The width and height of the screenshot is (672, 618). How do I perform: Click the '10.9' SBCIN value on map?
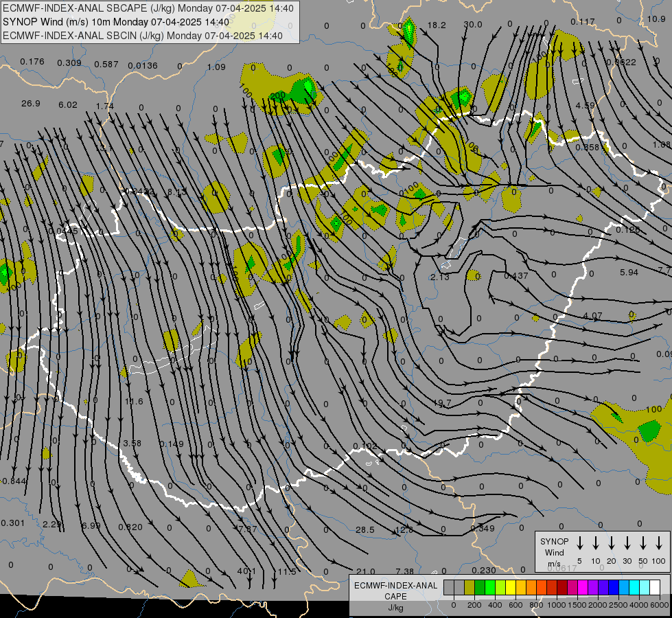(656, 19)
